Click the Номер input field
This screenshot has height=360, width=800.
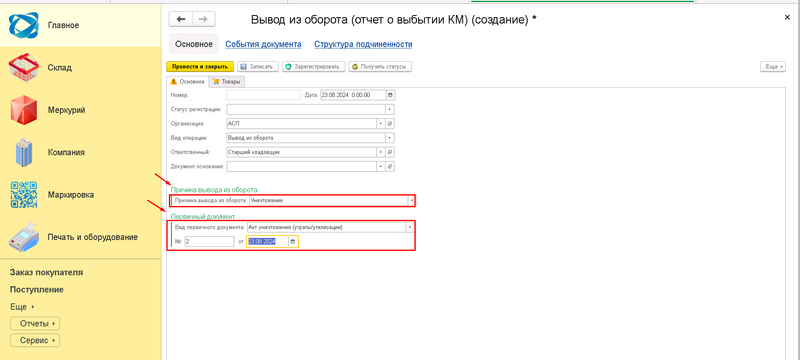coord(264,95)
